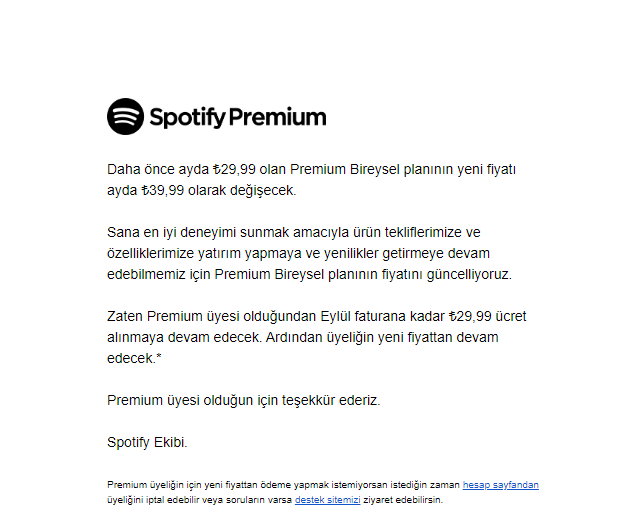Click the "Premium üyesi olduğun için teşekkür ederiz." line
This screenshot has width=642, height=518.
tap(244, 400)
